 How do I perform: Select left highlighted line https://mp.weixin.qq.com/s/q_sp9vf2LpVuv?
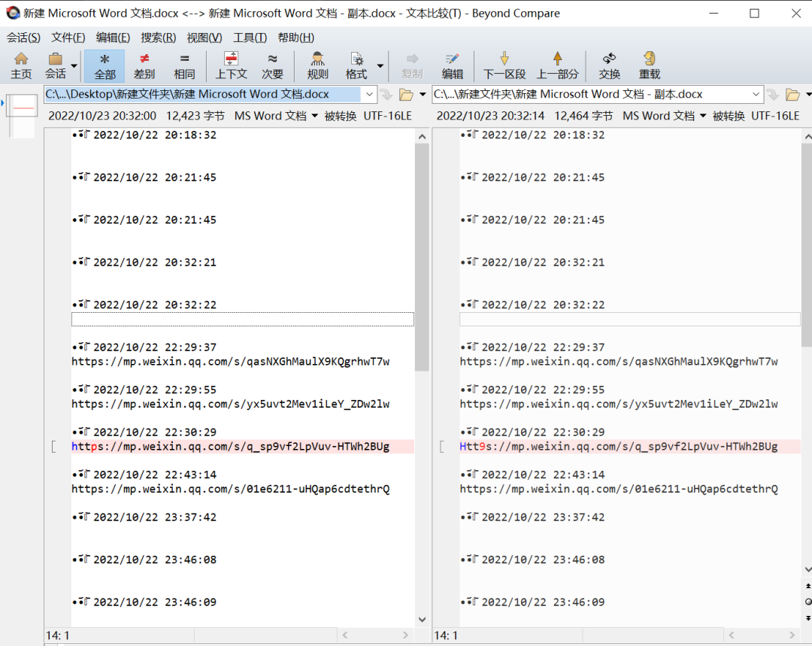pyautogui.click(x=242, y=447)
